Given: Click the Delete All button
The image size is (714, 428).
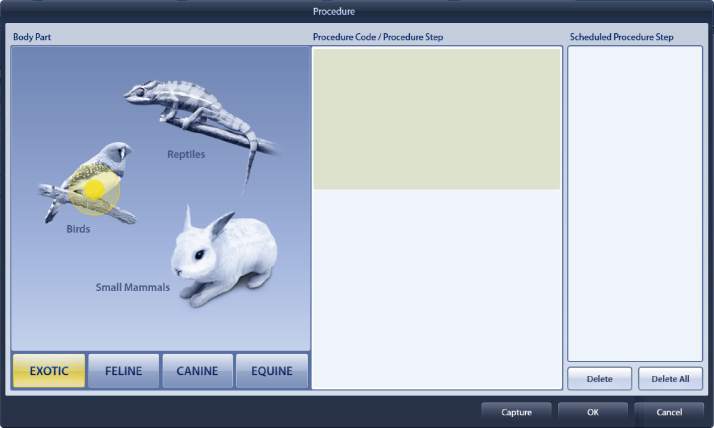Looking at the screenshot, I should (670, 379).
